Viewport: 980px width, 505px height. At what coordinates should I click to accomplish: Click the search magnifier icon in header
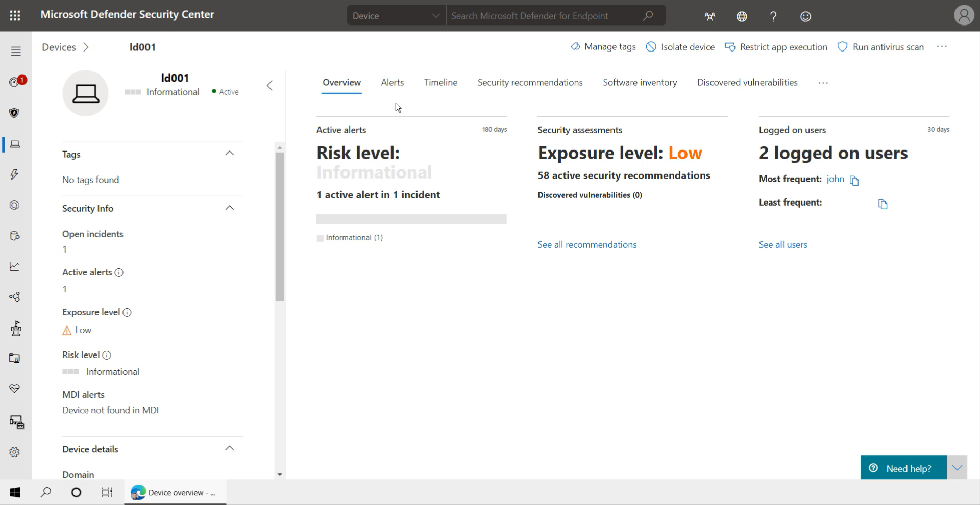coord(648,16)
